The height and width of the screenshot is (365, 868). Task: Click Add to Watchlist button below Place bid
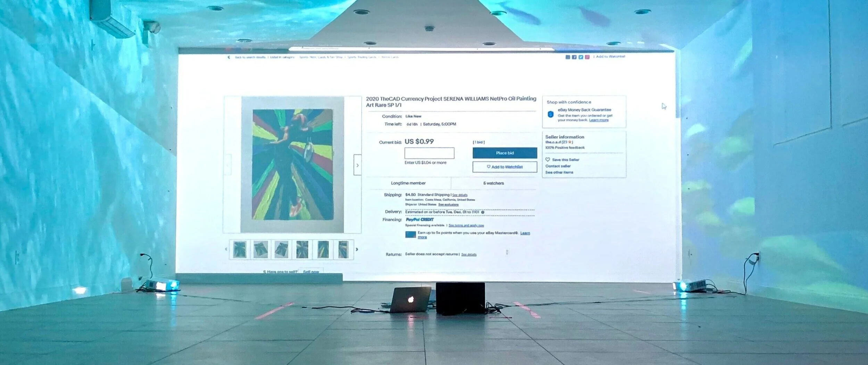coord(505,167)
